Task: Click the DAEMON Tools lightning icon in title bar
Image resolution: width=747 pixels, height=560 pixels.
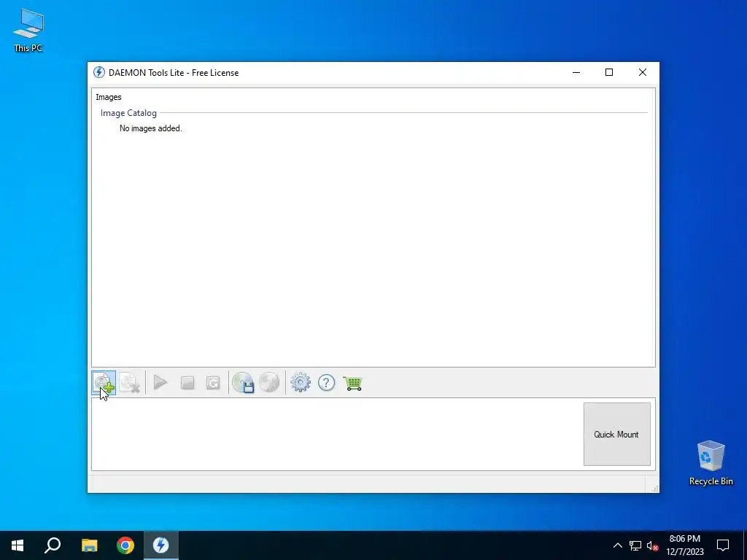Action: click(99, 72)
